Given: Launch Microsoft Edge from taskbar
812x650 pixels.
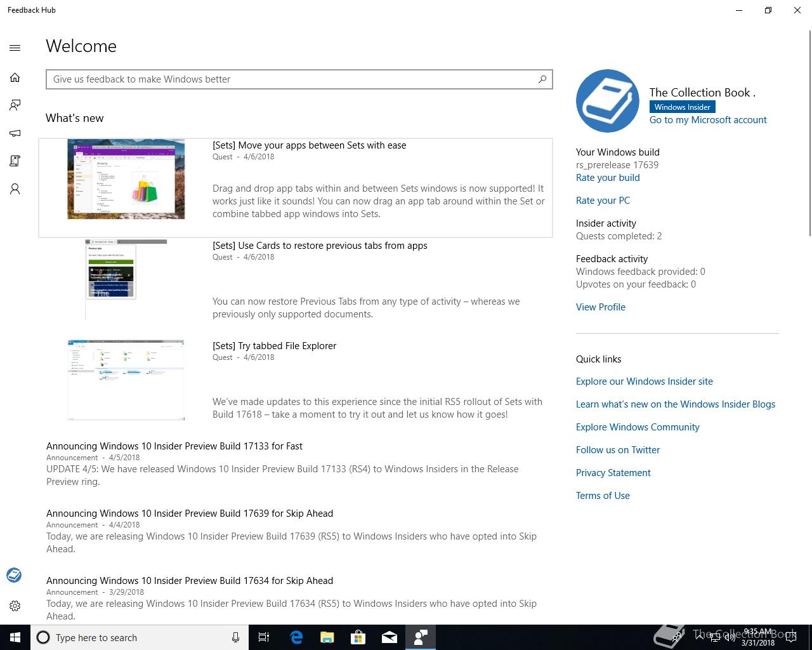Looking at the screenshot, I should tap(296, 637).
